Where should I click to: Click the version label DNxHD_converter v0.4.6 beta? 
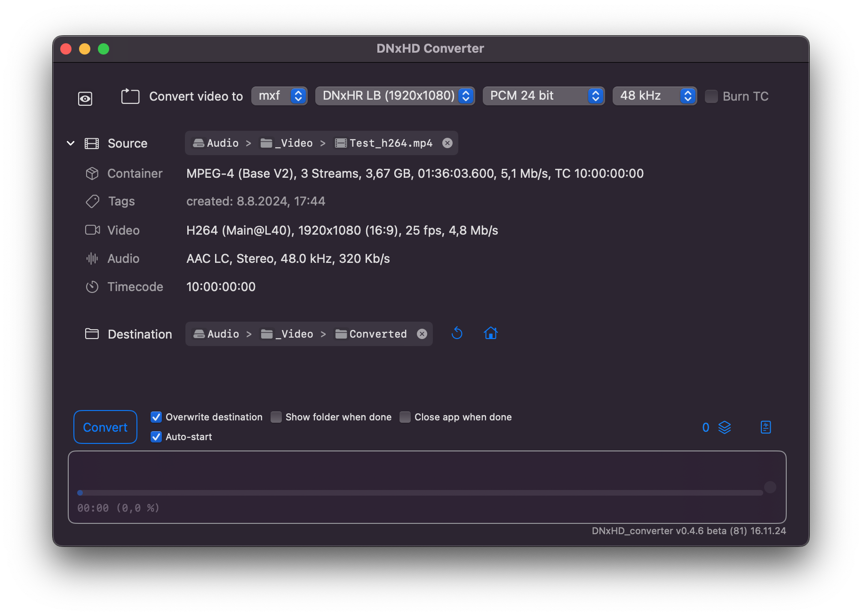pyautogui.click(x=689, y=531)
